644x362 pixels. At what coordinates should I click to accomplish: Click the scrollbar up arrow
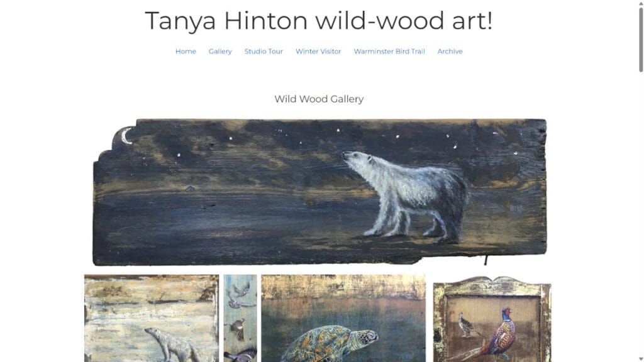point(641,3)
